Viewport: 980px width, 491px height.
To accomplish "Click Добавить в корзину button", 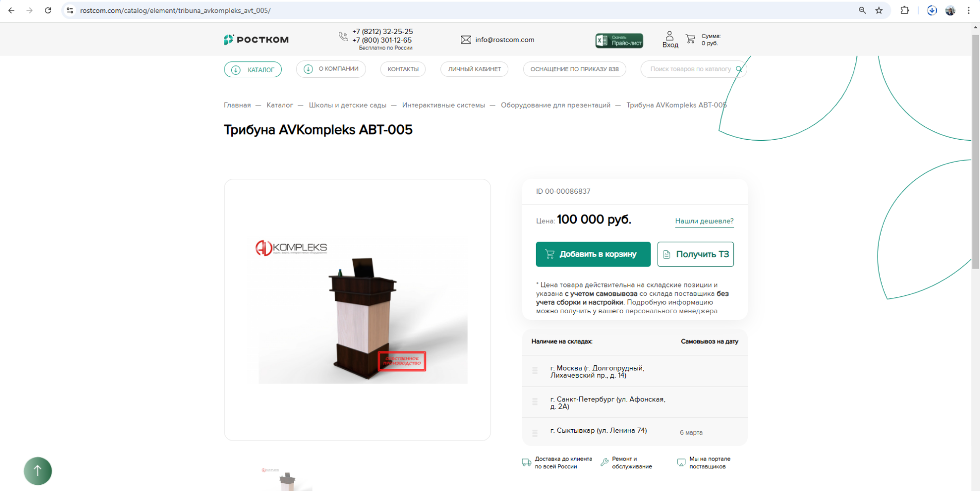I will tap(593, 254).
